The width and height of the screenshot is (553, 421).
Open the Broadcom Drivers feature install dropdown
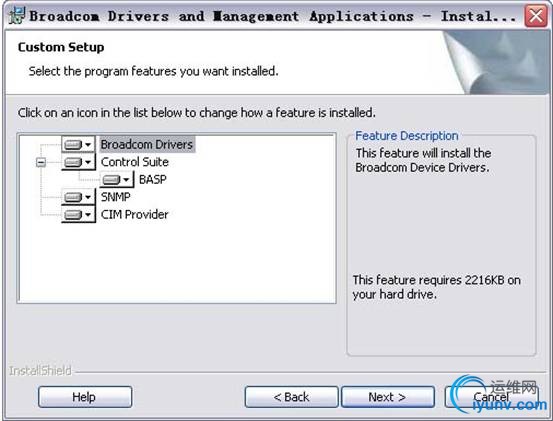[x=78, y=144]
